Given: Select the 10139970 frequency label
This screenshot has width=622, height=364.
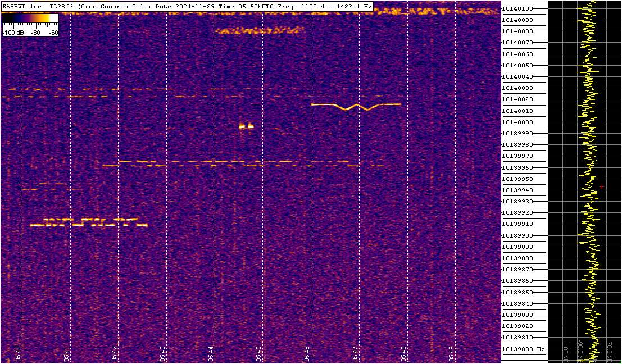Looking at the screenshot, I should pyautogui.click(x=517, y=156).
